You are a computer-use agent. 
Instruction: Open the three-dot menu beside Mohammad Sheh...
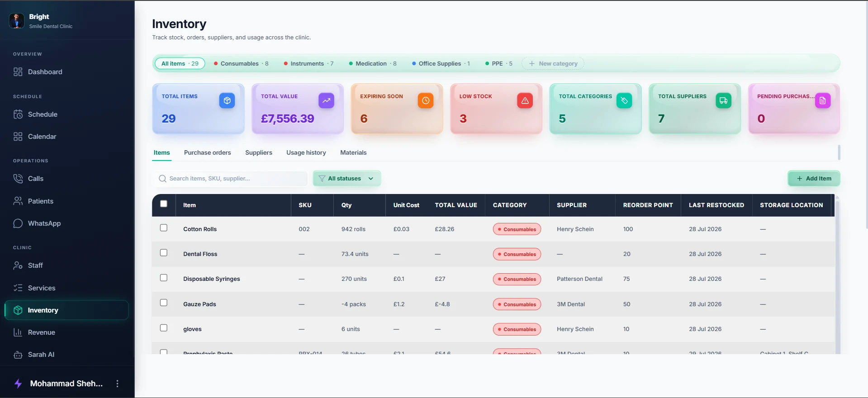[x=118, y=384]
